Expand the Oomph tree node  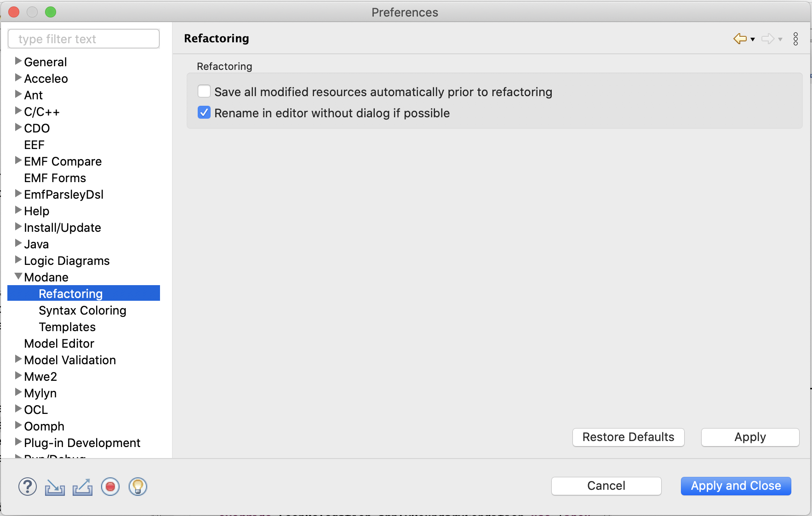coord(18,425)
